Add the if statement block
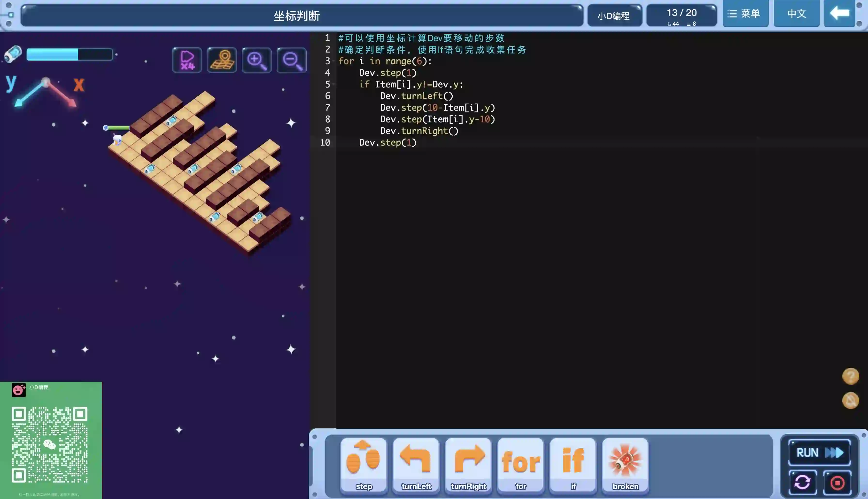The width and height of the screenshot is (868, 499). pos(573,464)
